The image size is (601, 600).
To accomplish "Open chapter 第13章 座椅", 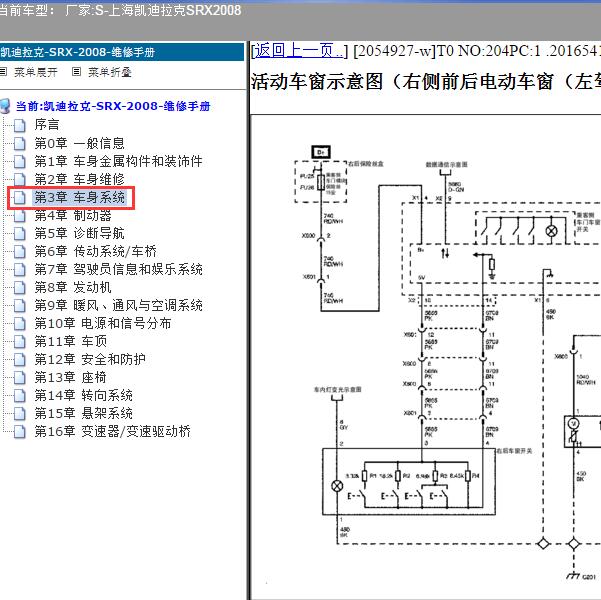I will pyautogui.click(x=71, y=378).
